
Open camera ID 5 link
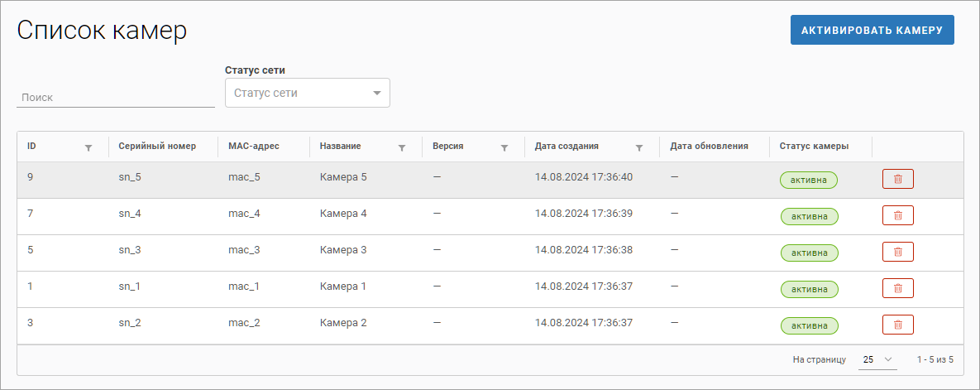[x=30, y=250]
